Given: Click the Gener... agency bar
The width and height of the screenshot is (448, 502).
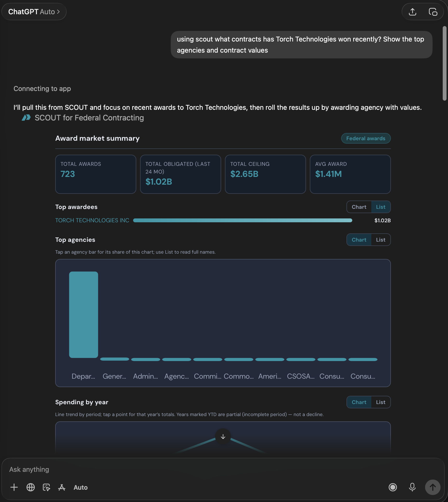Looking at the screenshot, I should pos(115,359).
